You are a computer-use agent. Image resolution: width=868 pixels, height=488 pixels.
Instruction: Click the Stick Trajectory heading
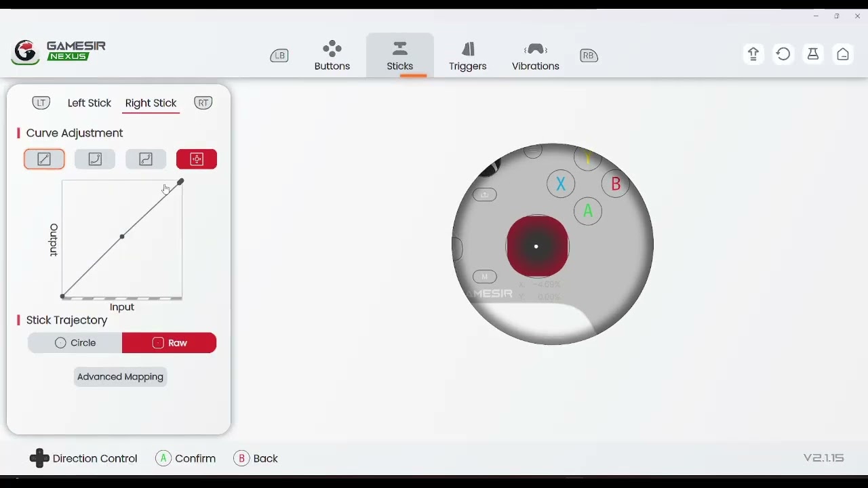(66, 320)
